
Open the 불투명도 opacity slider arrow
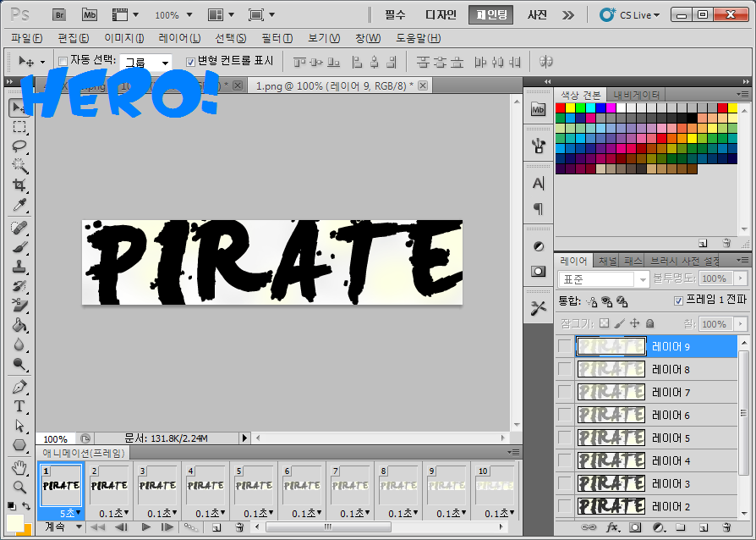741,278
